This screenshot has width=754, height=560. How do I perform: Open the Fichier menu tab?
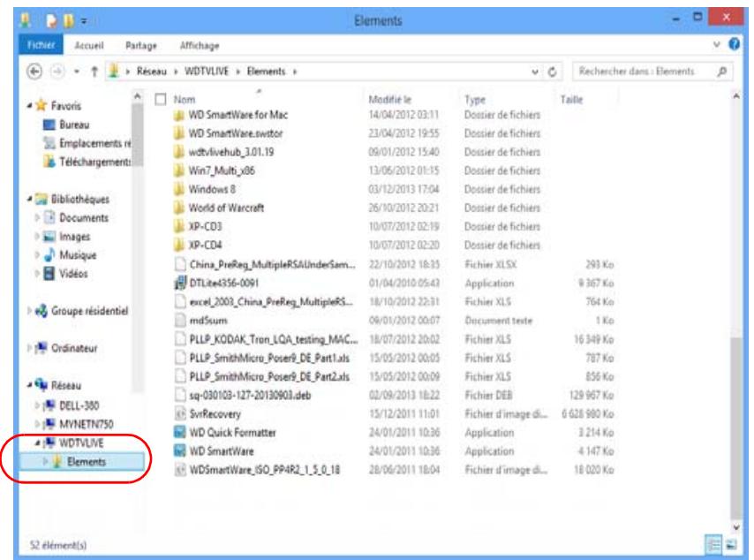[x=41, y=45]
